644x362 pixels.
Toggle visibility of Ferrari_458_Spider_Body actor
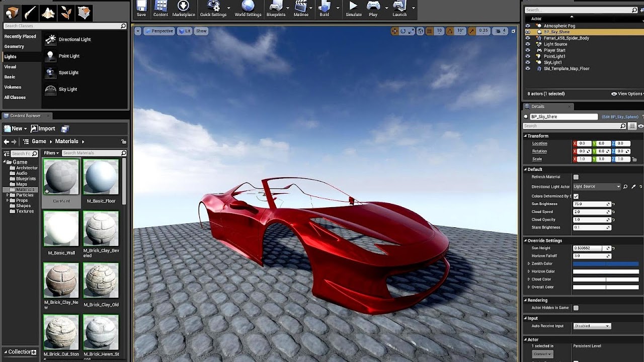point(528,38)
